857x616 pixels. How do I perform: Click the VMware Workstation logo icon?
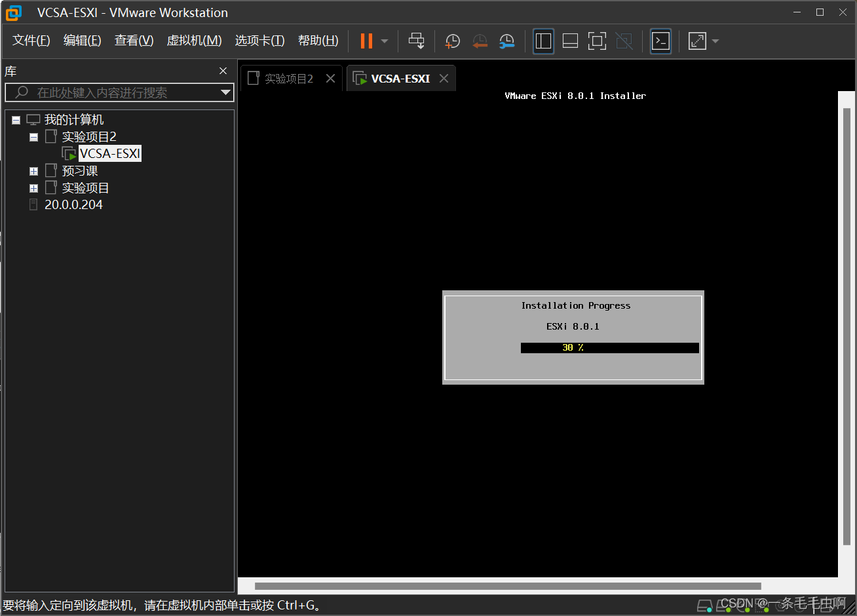(x=13, y=12)
